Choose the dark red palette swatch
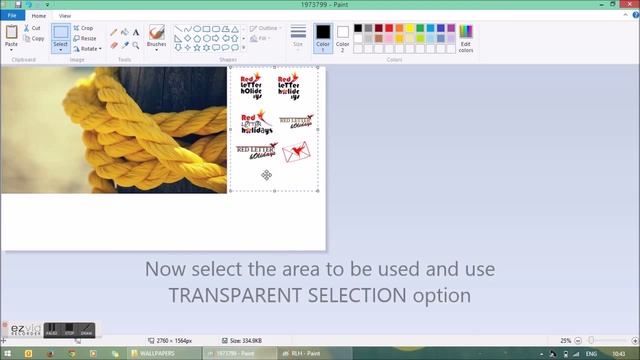This screenshot has height=360, width=640. (x=379, y=28)
